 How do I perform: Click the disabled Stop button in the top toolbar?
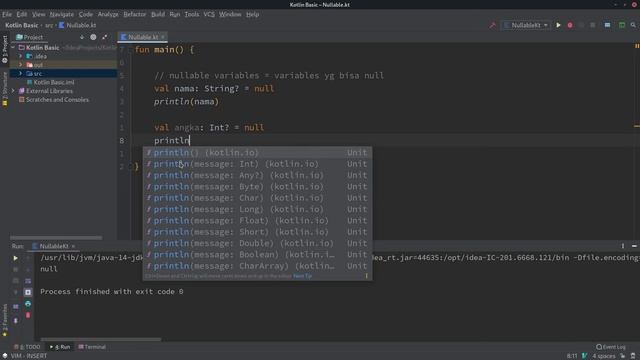point(593,25)
